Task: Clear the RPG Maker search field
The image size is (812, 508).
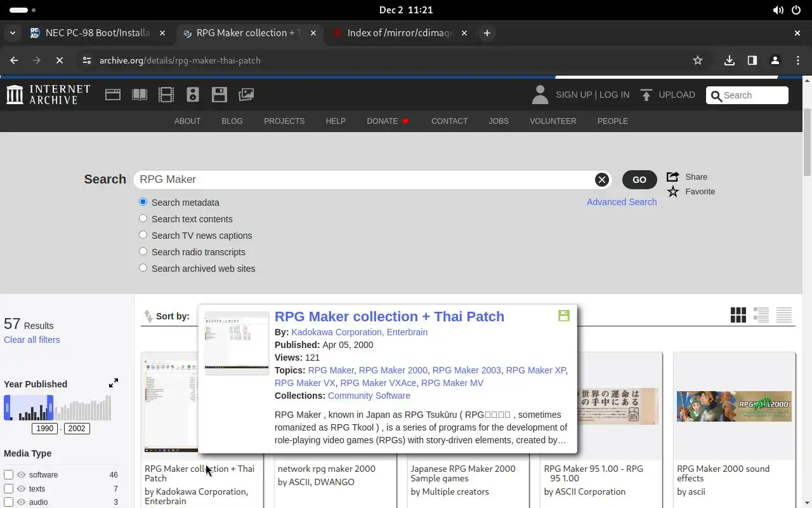Action: (x=602, y=180)
